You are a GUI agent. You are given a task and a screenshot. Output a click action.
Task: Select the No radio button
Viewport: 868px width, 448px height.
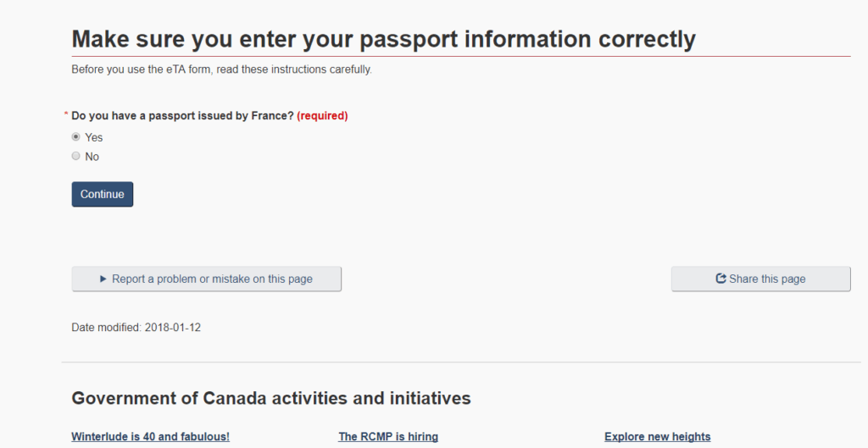75,156
